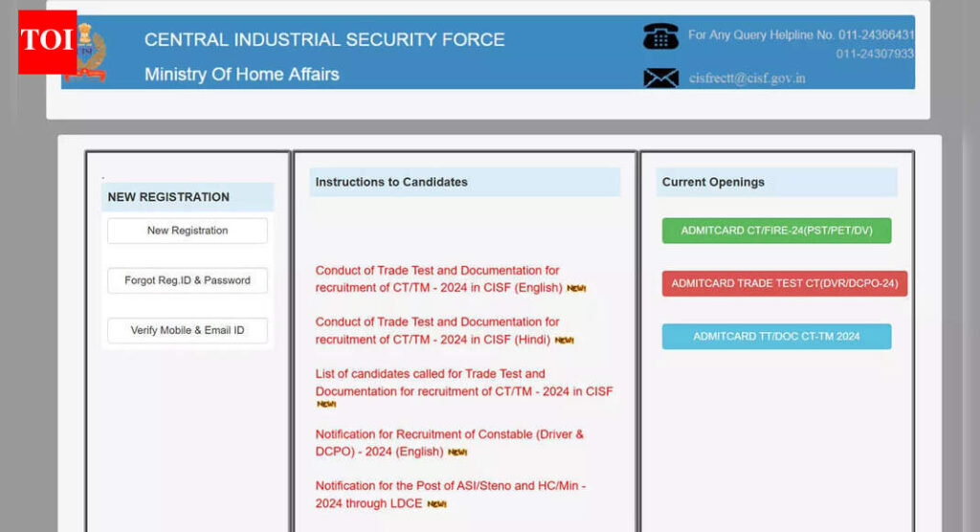Open green ADMITCARD CT/FIRE-24 button
Image resolution: width=980 pixels, height=532 pixels.
776,231
